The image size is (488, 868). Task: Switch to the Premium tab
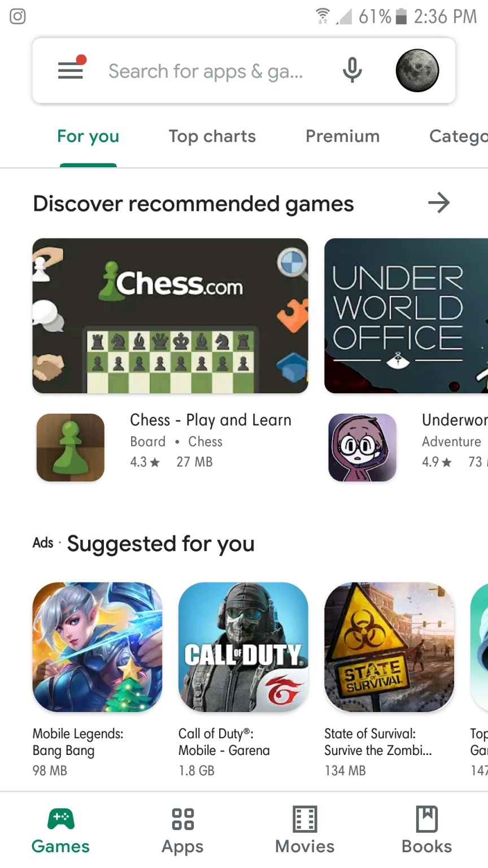click(343, 136)
